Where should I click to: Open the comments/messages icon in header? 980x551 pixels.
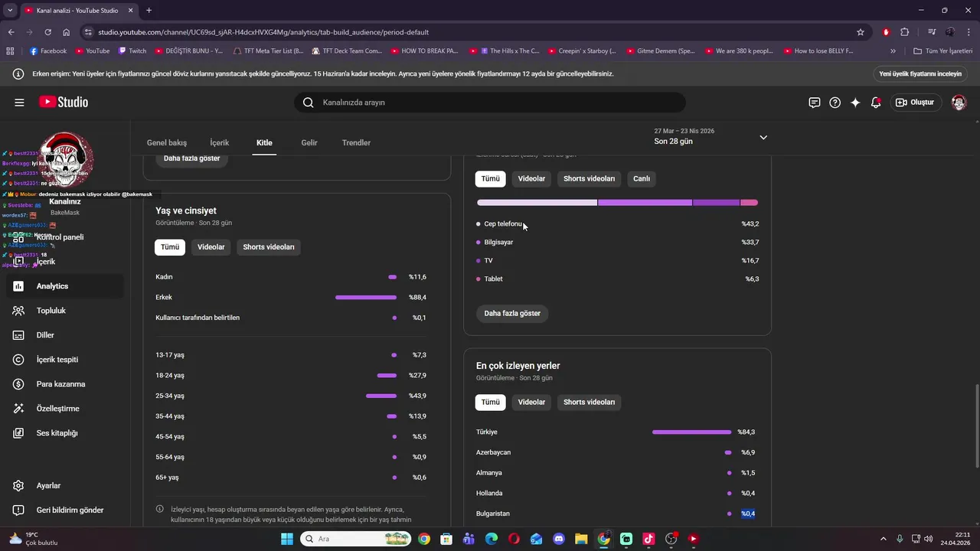coord(815,103)
